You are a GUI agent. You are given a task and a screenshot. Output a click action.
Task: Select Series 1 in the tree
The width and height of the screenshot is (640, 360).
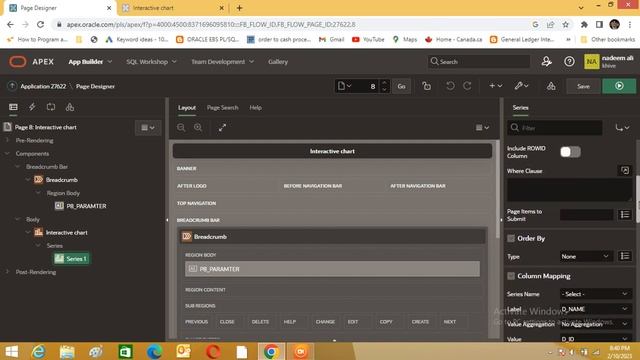71,259
